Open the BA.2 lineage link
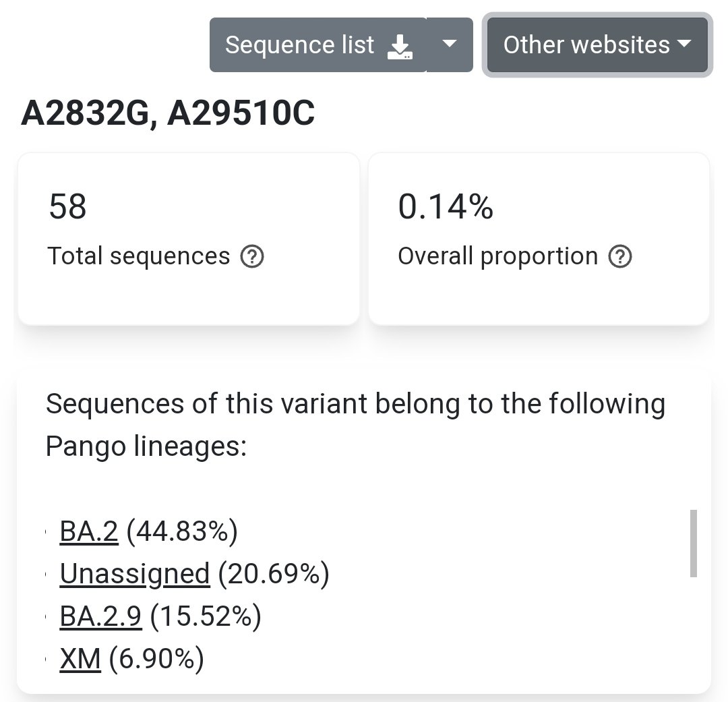Screen dimensions: 728x702 point(88,531)
